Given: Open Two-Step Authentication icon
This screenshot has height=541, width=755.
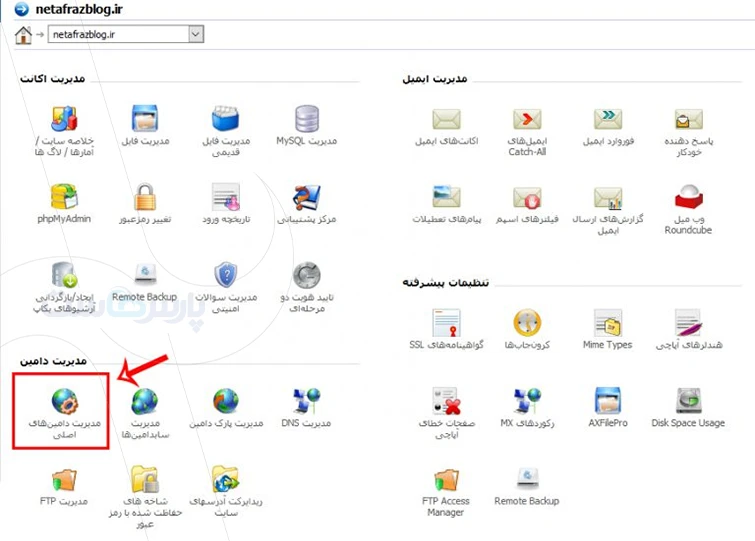Looking at the screenshot, I should point(307,275).
